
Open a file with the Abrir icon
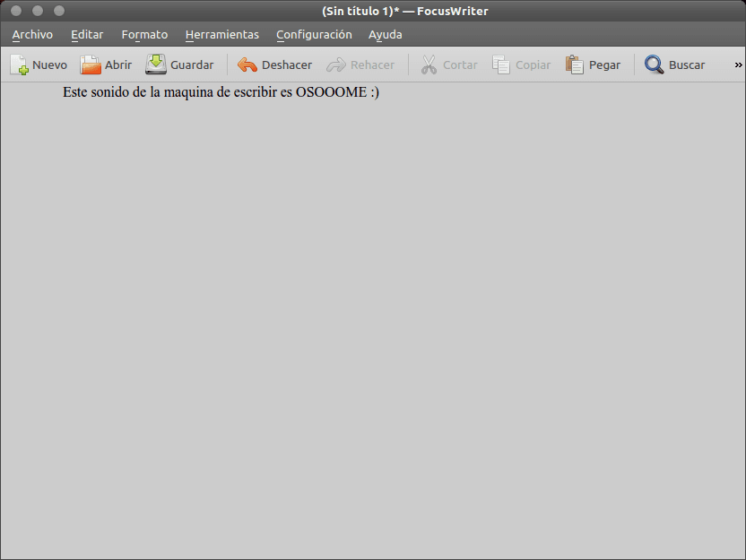(x=91, y=64)
